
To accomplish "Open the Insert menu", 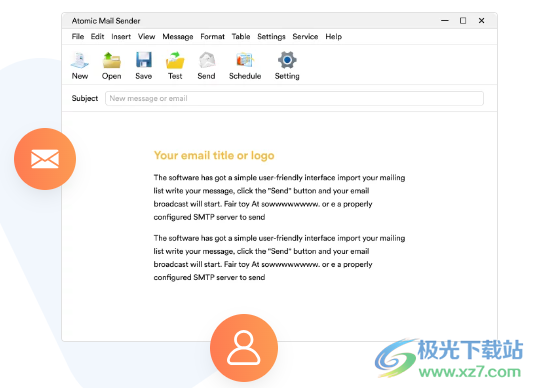I will pyautogui.click(x=121, y=36).
